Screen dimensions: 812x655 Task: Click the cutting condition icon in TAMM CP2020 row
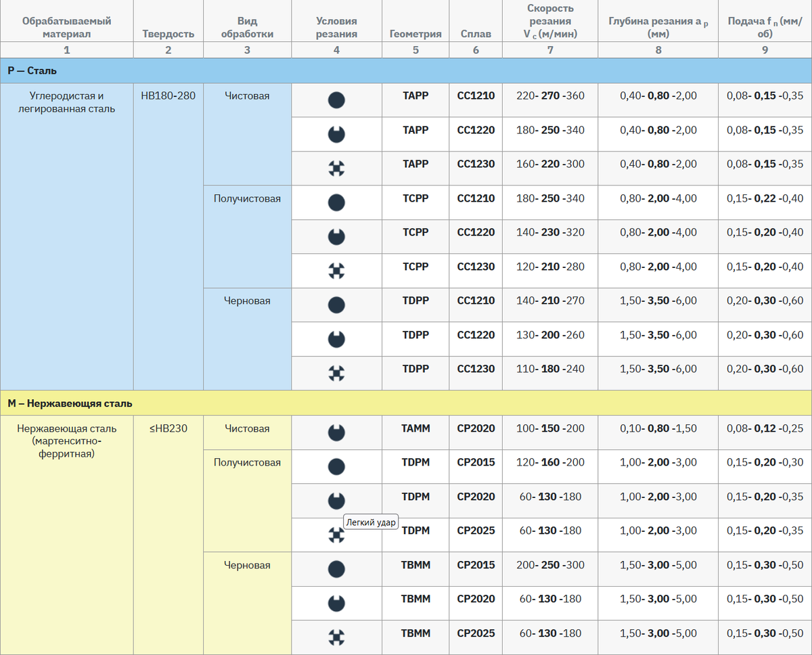(336, 432)
